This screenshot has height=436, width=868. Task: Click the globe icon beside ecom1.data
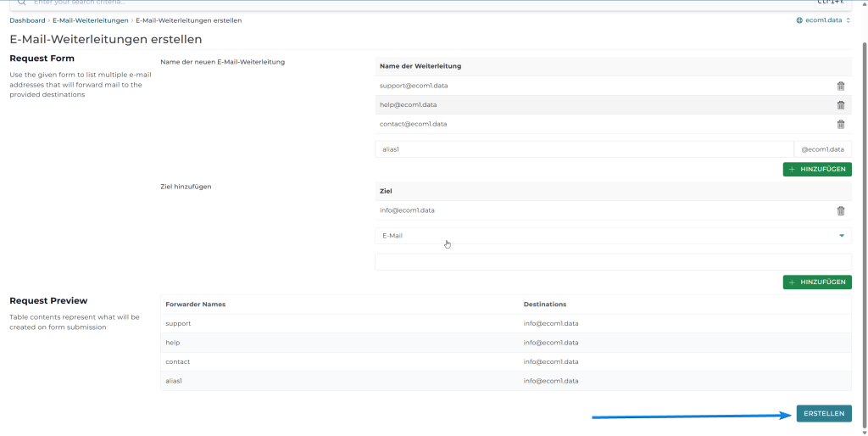tap(798, 20)
